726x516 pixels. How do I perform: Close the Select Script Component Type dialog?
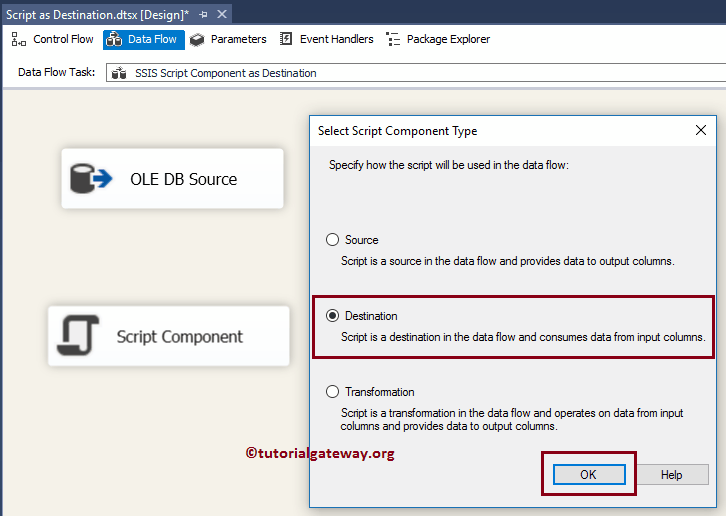coord(701,130)
